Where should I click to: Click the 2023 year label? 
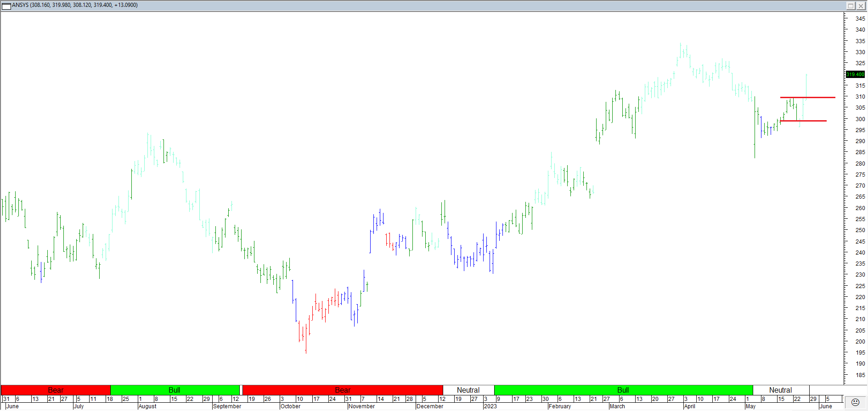click(490, 406)
